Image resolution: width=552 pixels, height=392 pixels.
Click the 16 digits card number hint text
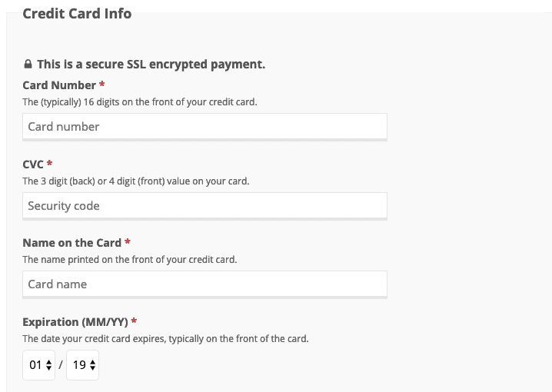tap(140, 102)
